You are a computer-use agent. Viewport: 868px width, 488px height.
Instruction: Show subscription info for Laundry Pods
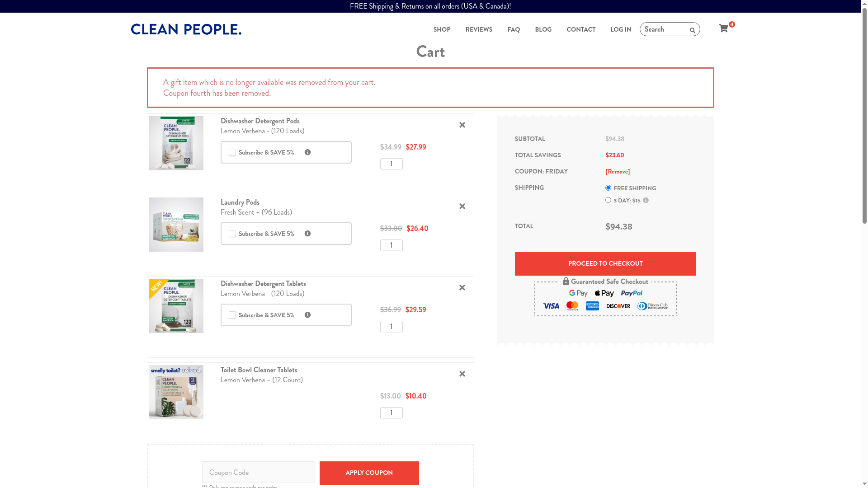tap(307, 234)
